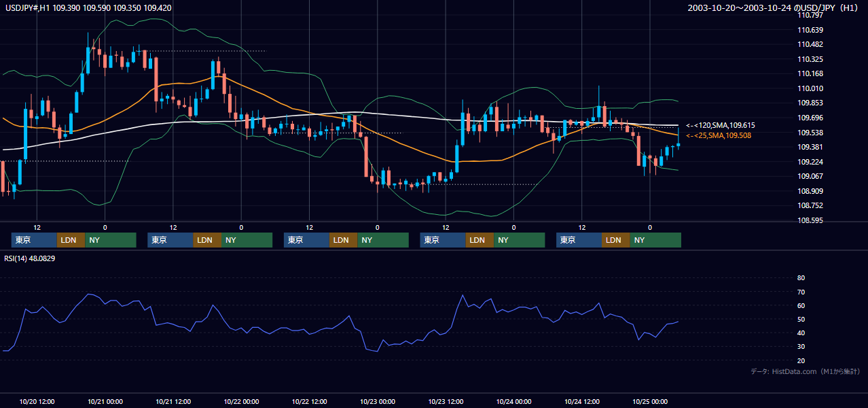Select the 25 SMA 109.508 label
868x408 pixels.
pyautogui.click(x=719, y=135)
